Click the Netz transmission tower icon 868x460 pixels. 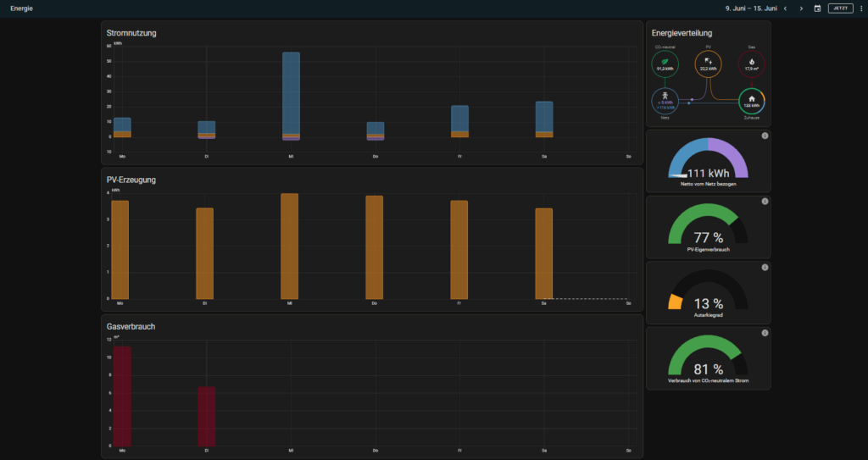tap(665, 96)
